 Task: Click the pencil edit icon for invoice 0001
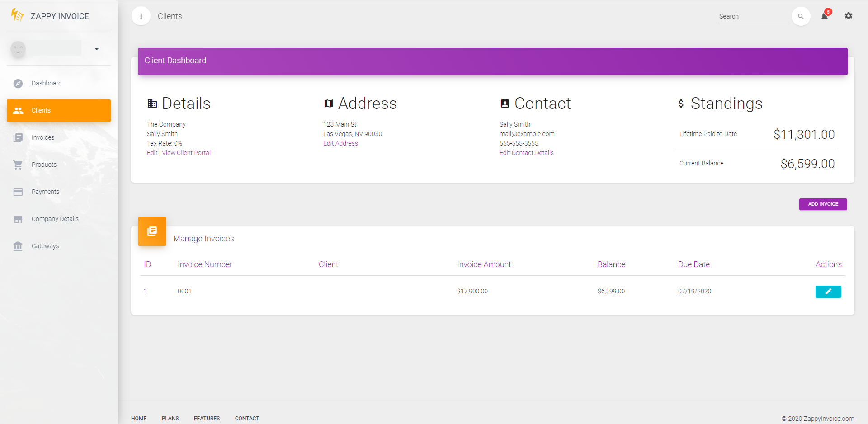tap(828, 292)
